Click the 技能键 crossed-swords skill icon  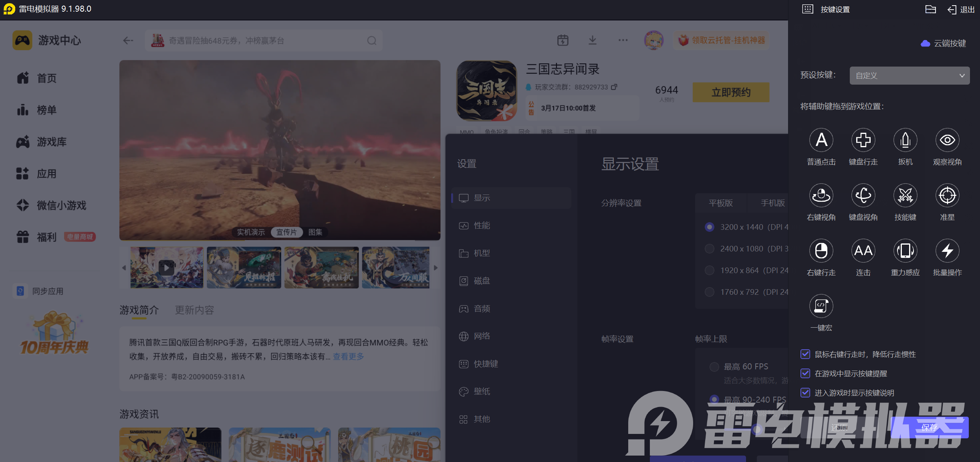click(905, 196)
